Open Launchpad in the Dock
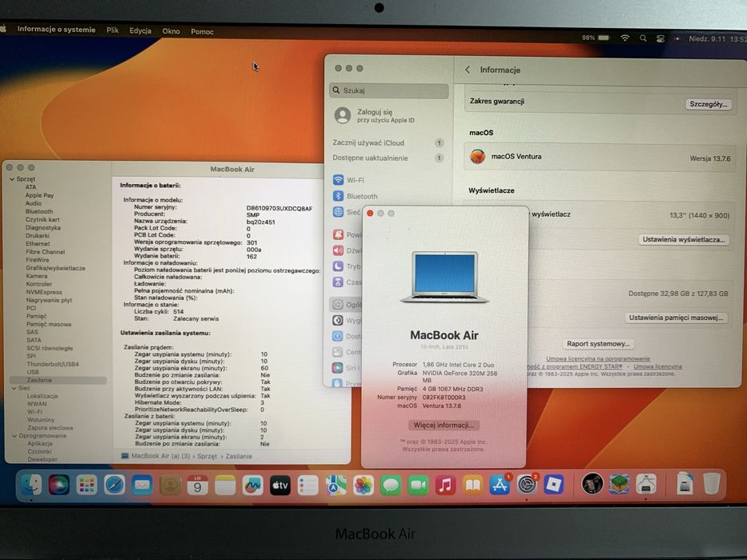 [x=86, y=486]
